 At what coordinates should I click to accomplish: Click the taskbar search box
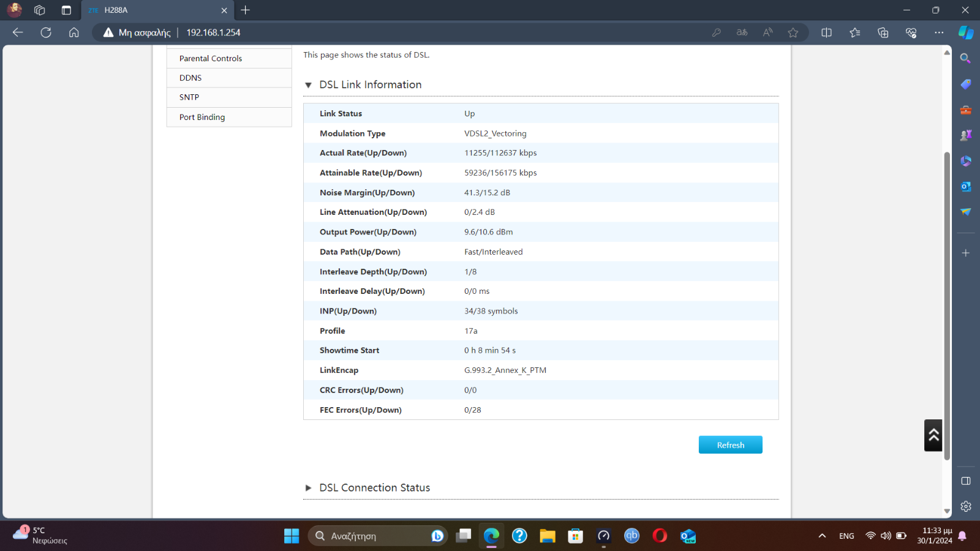click(377, 536)
